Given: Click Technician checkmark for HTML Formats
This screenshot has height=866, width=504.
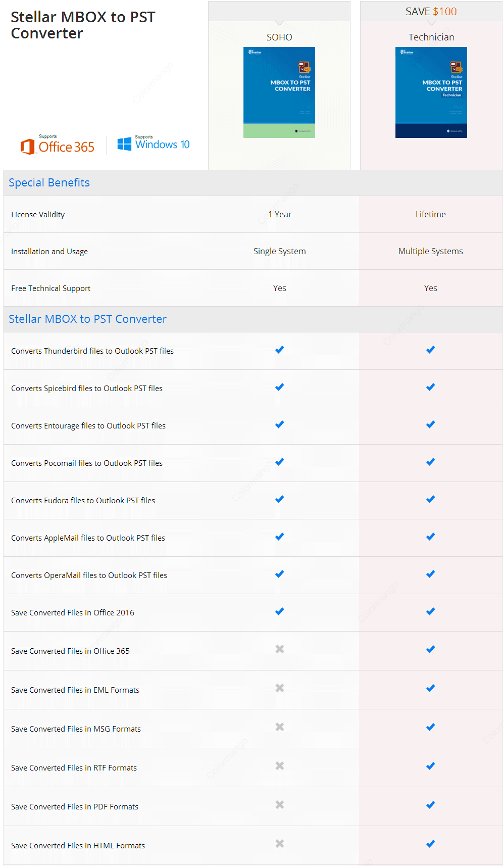Looking at the screenshot, I should 430,844.
